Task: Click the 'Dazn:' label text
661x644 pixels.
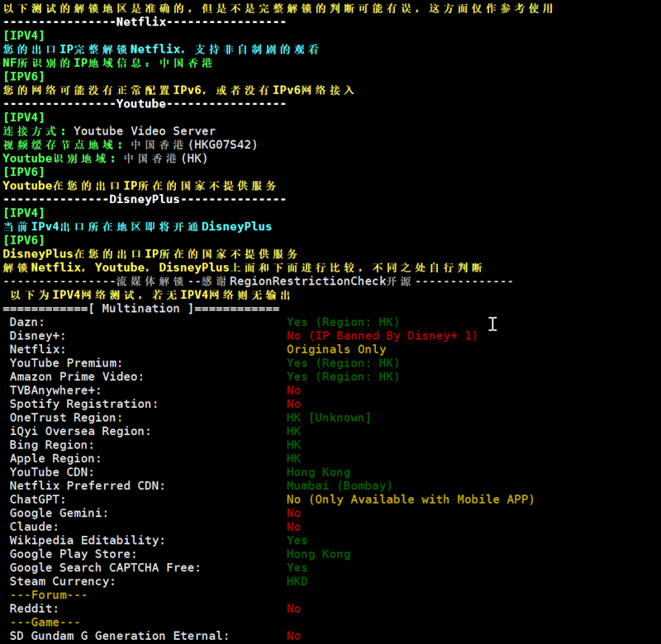Action: pos(27,322)
